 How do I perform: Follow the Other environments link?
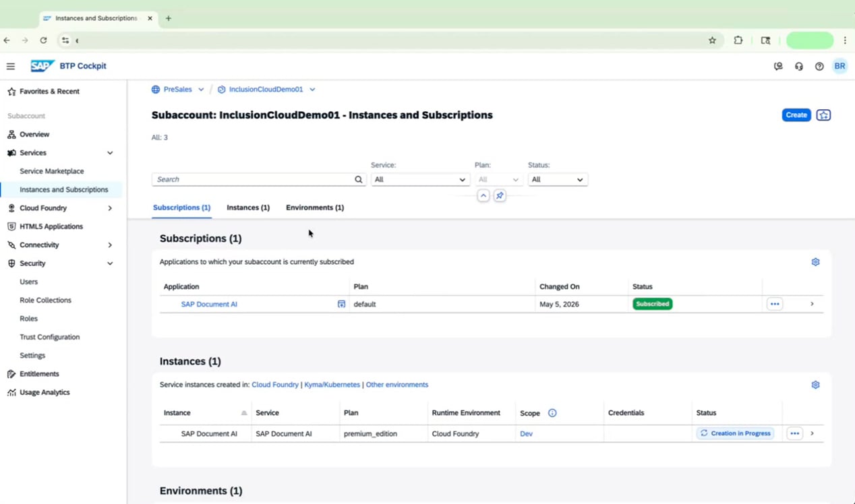[x=397, y=385]
